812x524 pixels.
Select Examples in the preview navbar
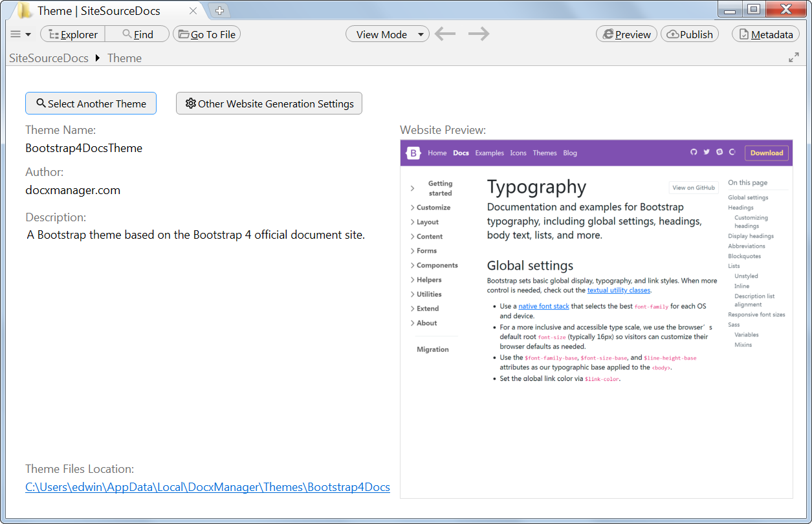[x=490, y=153]
